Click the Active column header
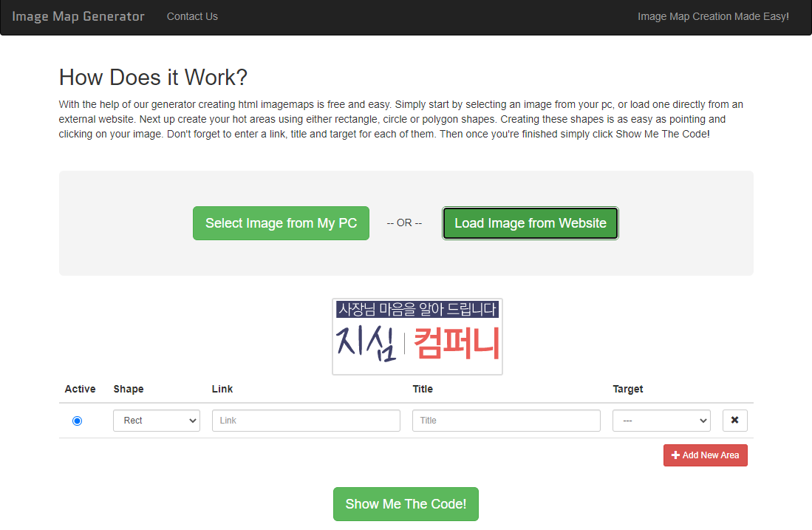Image resolution: width=812 pixels, height=530 pixels. 81,389
